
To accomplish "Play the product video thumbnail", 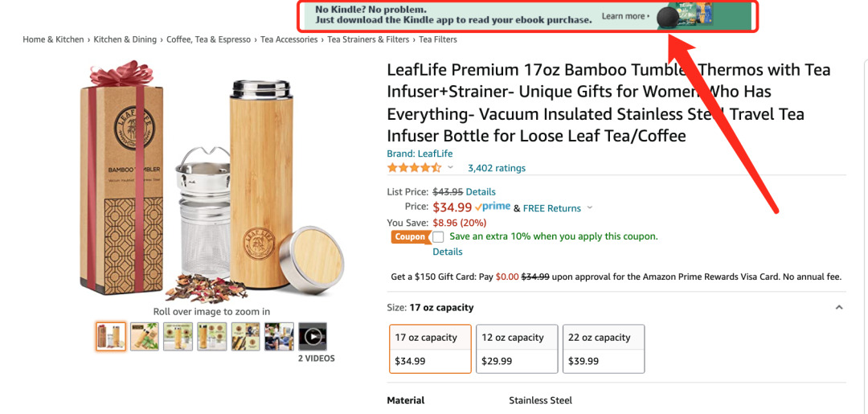I will pos(313,336).
